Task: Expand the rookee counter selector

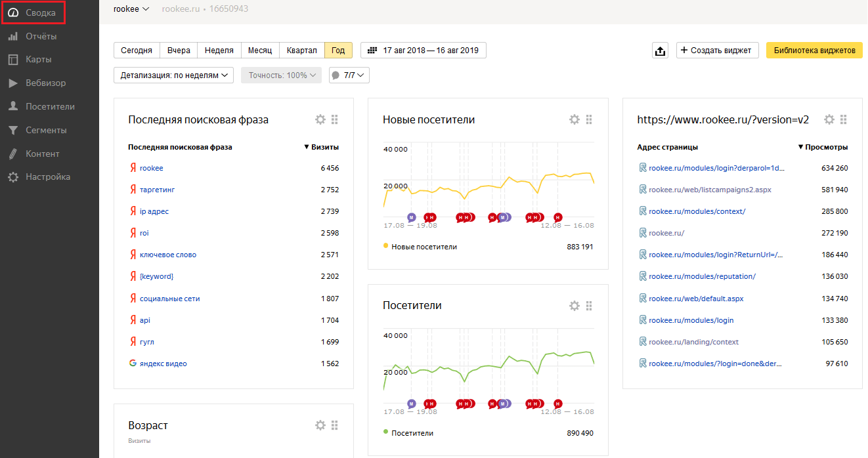Action: 131,9
